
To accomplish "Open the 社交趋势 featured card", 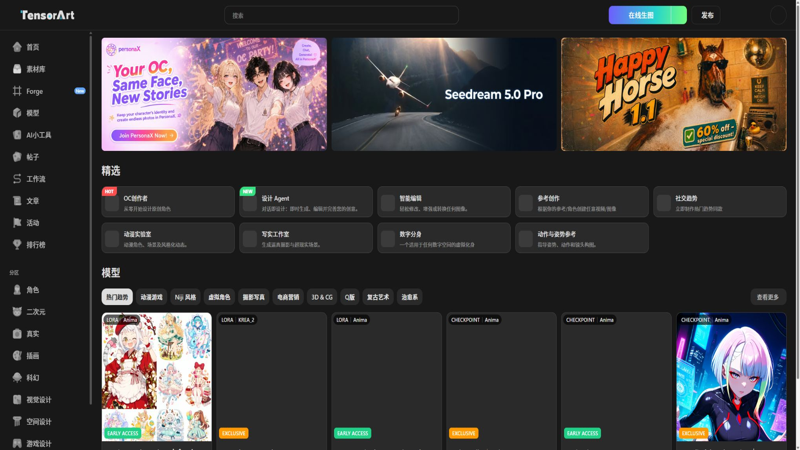I will [x=720, y=202].
